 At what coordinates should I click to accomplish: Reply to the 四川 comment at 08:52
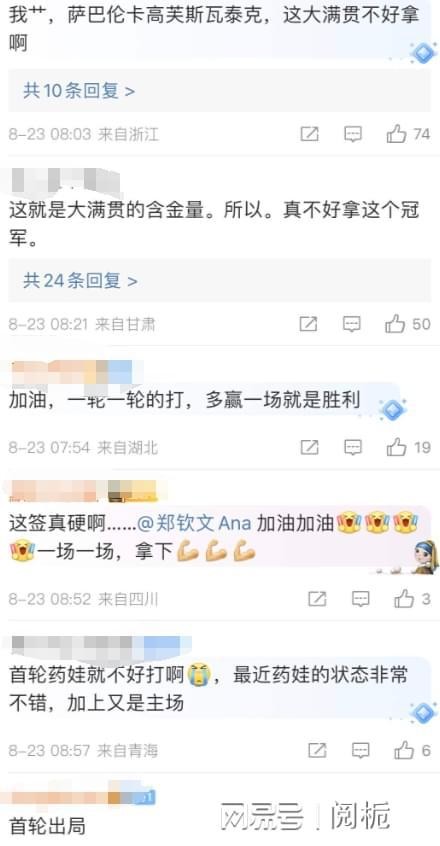[x=360, y=598]
